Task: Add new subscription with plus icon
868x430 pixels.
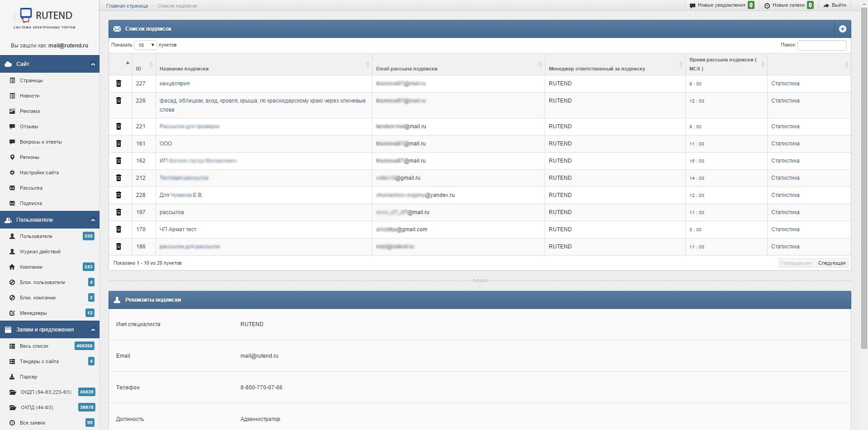Action: [842, 29]
